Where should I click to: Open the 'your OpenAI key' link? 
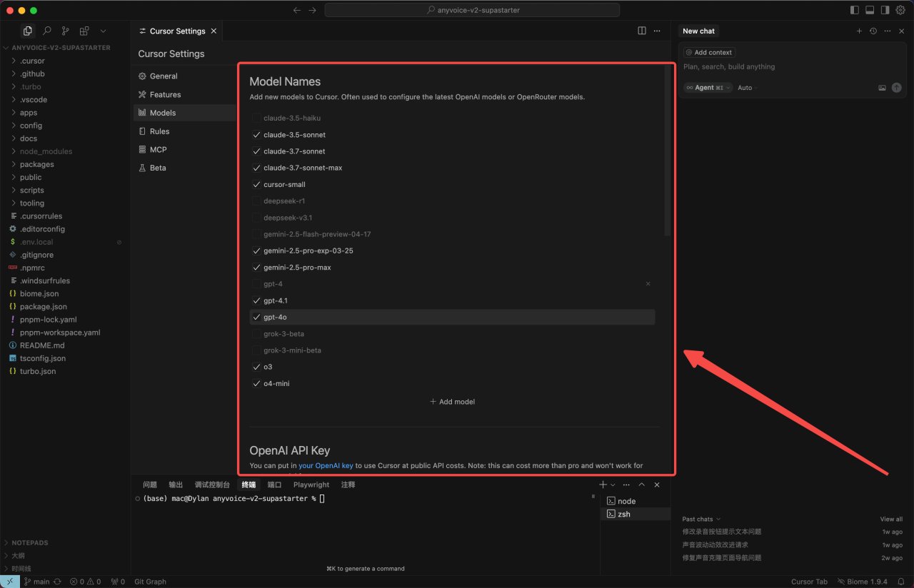point(326,465)
